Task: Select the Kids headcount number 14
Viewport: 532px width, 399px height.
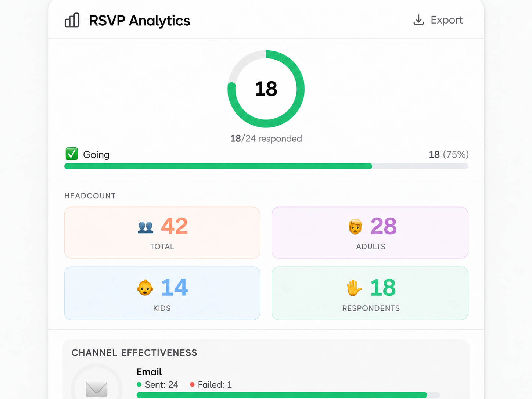Action: click(x=175, y=287)
